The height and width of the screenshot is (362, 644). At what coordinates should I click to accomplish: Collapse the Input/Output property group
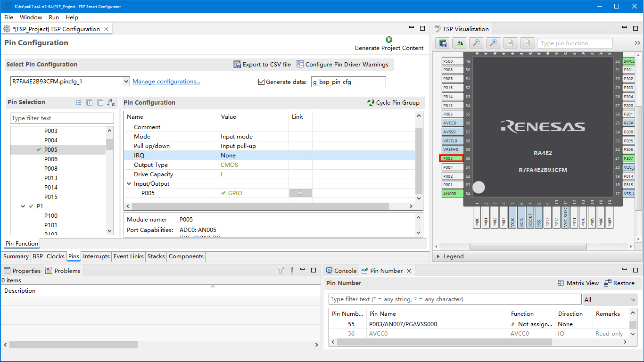click(129, 184)
